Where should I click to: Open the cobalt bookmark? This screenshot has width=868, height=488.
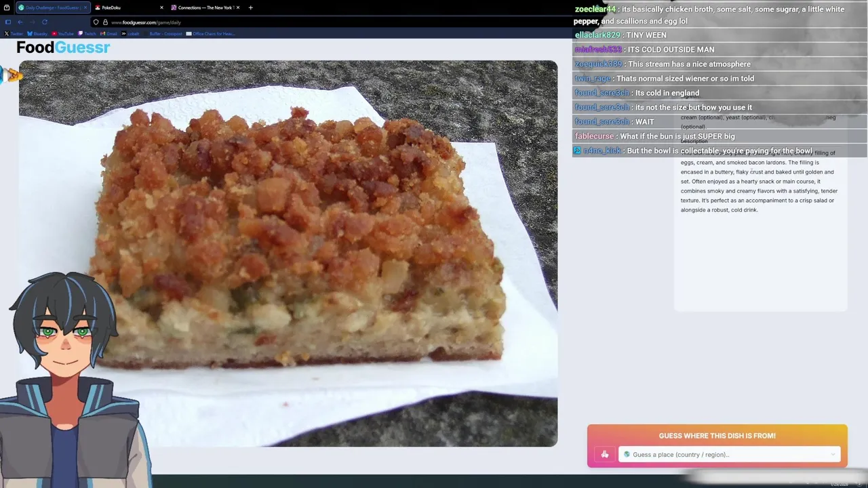pyautogui.click(x=131, y=33)
